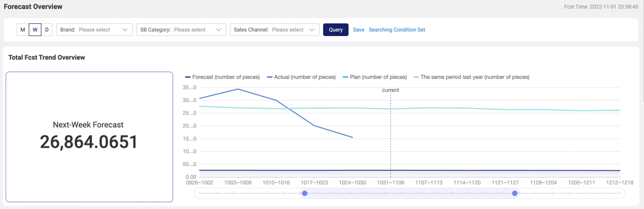
Task: Click the Sales Channel chevron arrow
Action: (x=312, y=30)
